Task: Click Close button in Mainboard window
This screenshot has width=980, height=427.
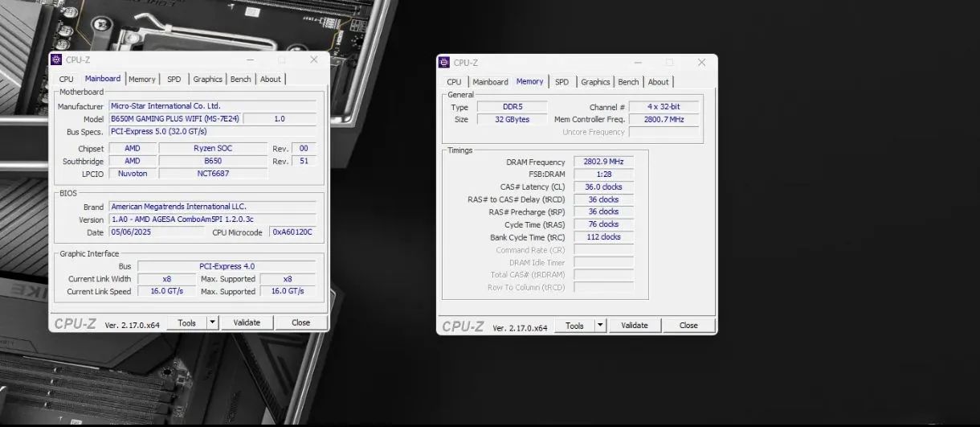Action: click(301, 322)
